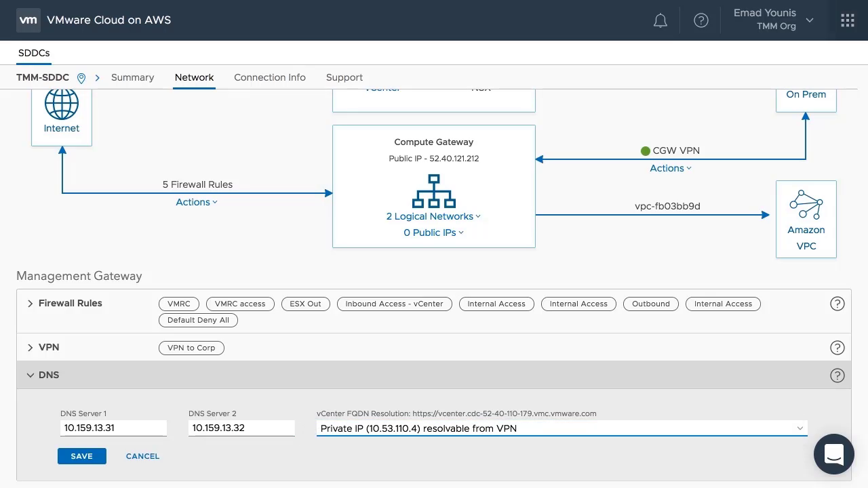Viewport: 868px width, 488px height.
Task: Click the TMM-SDDC location pin icon
Action: coord(81,78)
